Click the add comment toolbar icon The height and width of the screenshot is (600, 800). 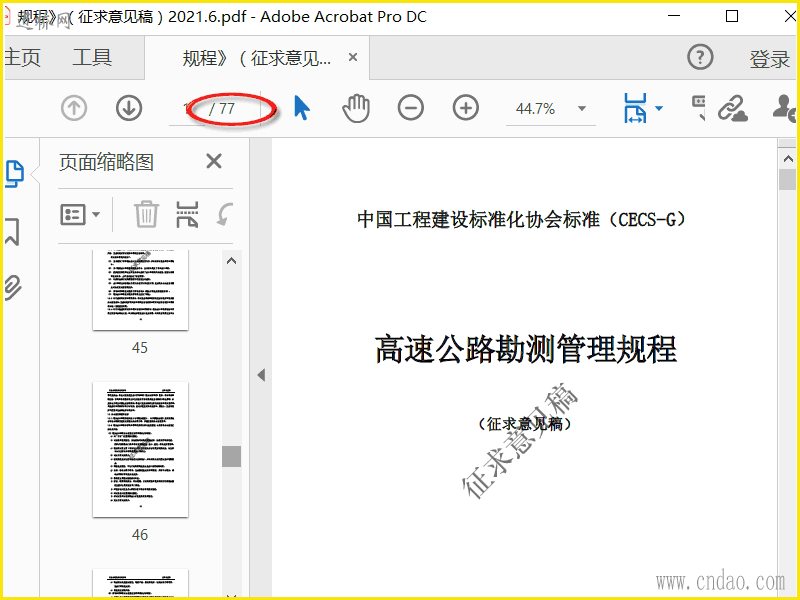698,108
